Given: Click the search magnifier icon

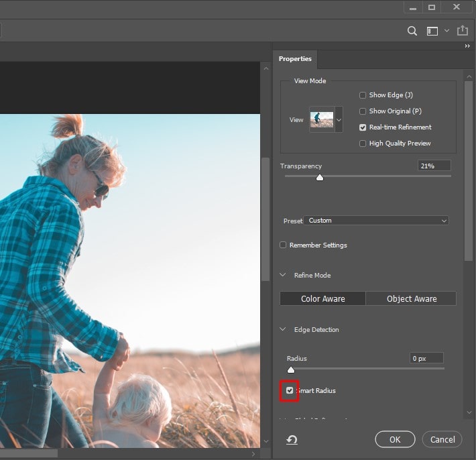Looking at the screenshot, I should click(x=413, y=31).
